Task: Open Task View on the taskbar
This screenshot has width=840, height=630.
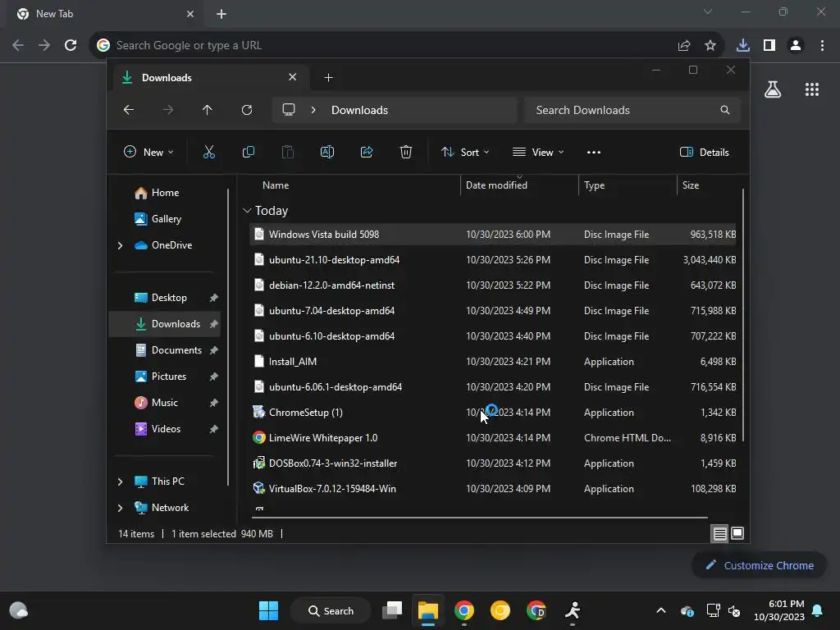Action: (392, 610)
